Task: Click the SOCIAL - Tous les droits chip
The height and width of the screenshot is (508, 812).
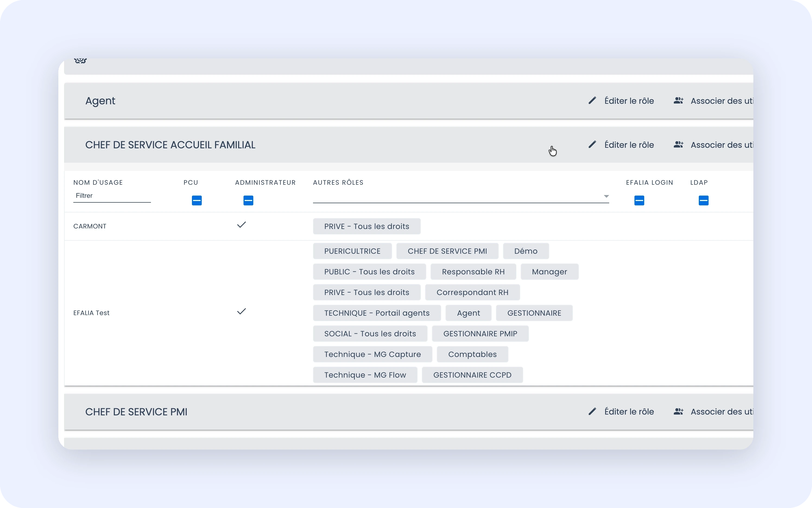Action: click(x=370, y=334)
